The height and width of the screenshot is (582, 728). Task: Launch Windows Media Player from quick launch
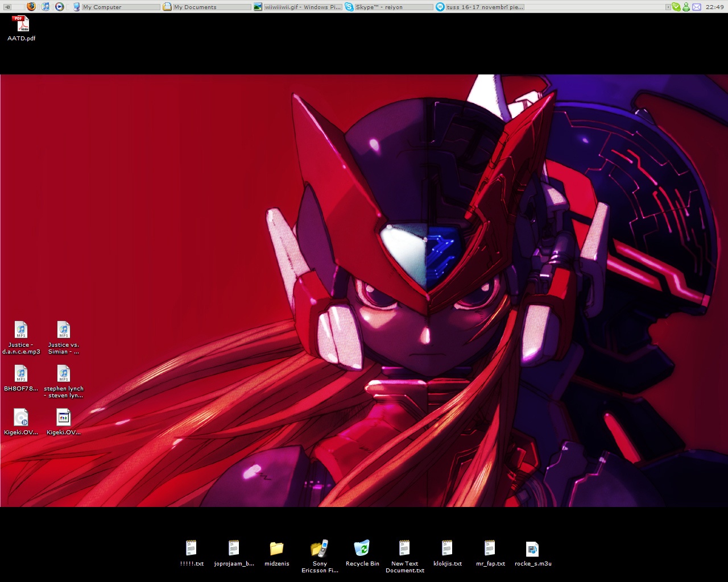point(59,7)
